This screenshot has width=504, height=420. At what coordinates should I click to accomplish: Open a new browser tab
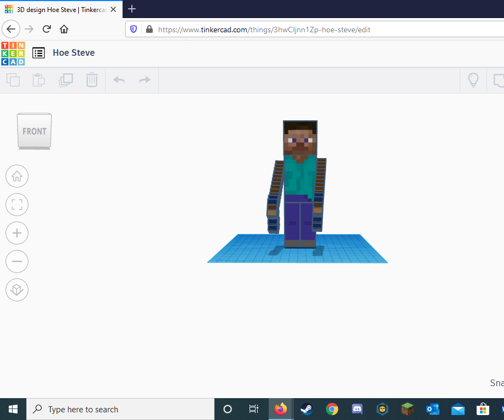(132, 9)
